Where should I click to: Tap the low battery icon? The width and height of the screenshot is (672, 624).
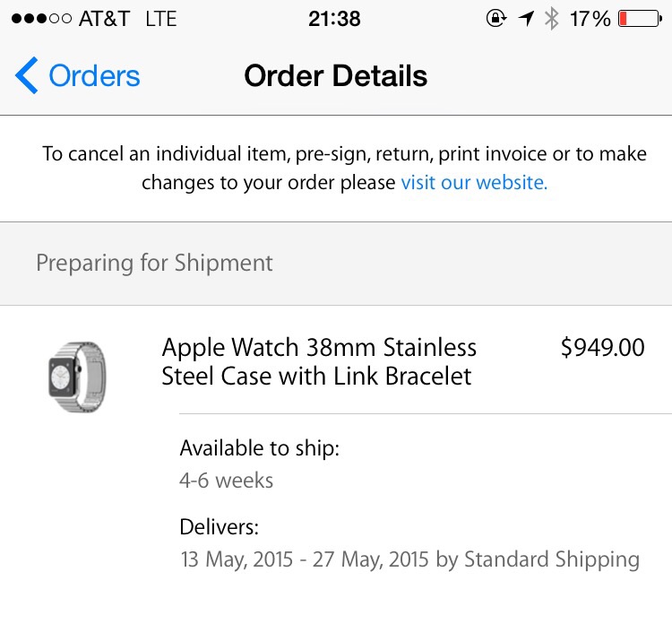point(639,19)
